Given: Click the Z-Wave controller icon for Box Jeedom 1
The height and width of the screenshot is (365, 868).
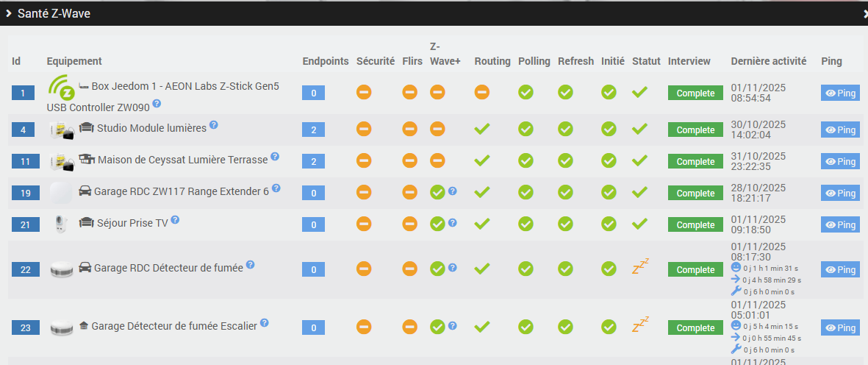Looking at the screenshot, I should tap(62, 88).
